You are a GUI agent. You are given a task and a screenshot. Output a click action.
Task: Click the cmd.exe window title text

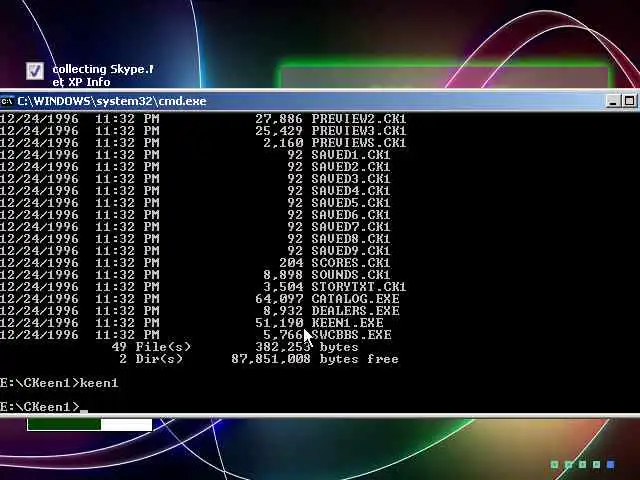click(112, 101)
